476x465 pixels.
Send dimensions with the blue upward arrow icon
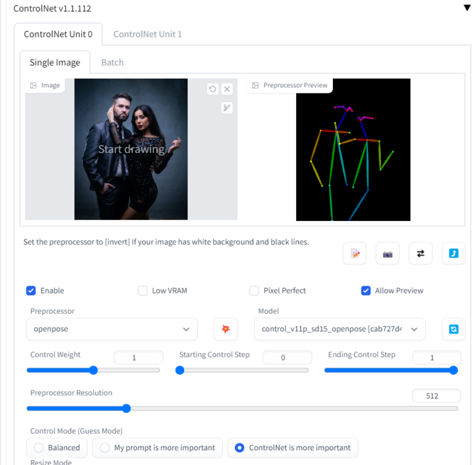pos(454,253)
